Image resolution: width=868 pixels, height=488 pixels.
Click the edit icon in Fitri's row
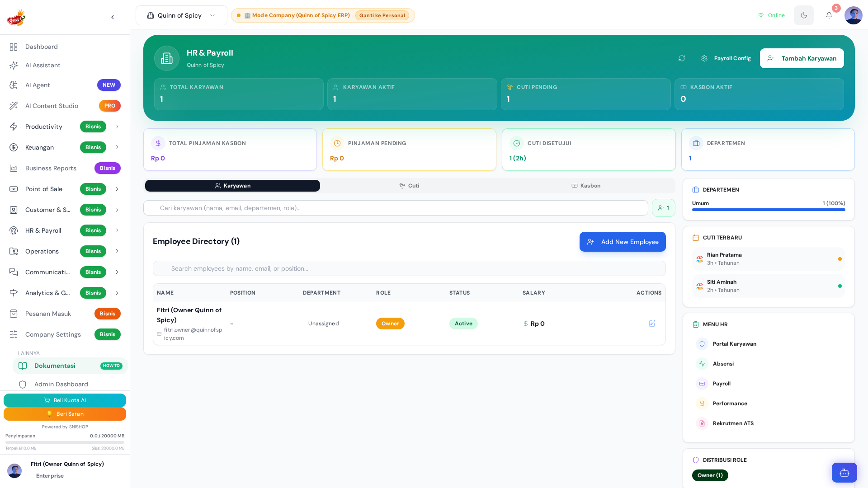pyautogui.click(x=652, y=324)
